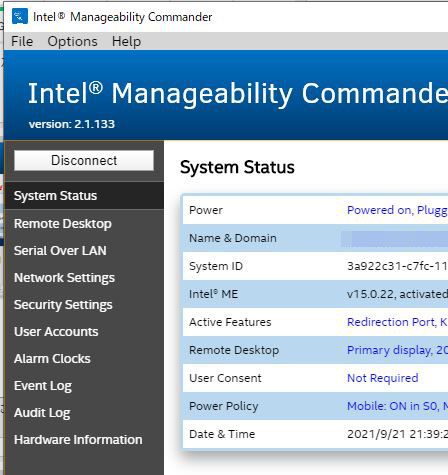Click the 'Intel® ME' row label

point(213,294)
